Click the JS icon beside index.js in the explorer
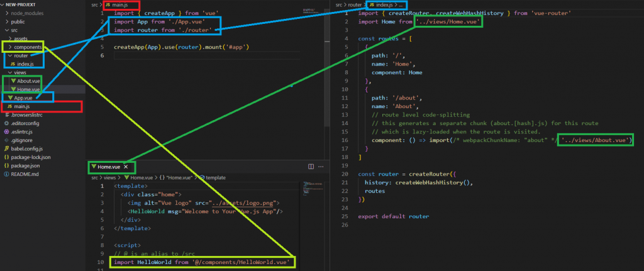This screenshot has height=271, width=644. coord(13,64)
